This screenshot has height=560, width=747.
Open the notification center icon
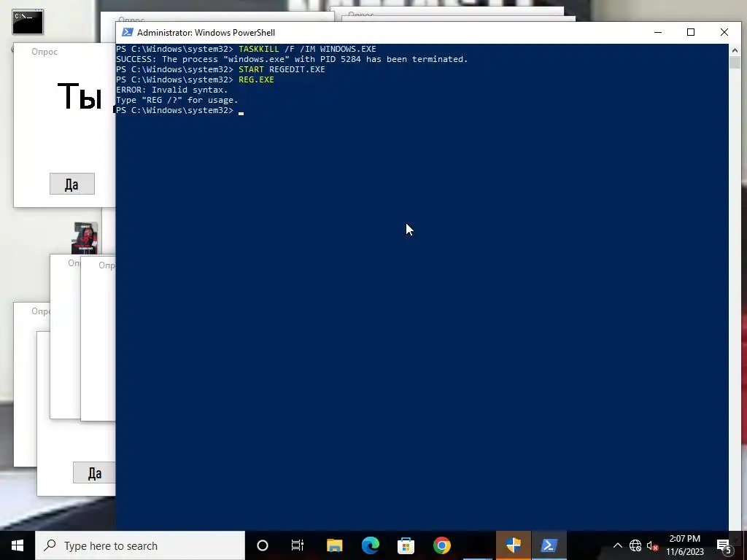point(724,546)
